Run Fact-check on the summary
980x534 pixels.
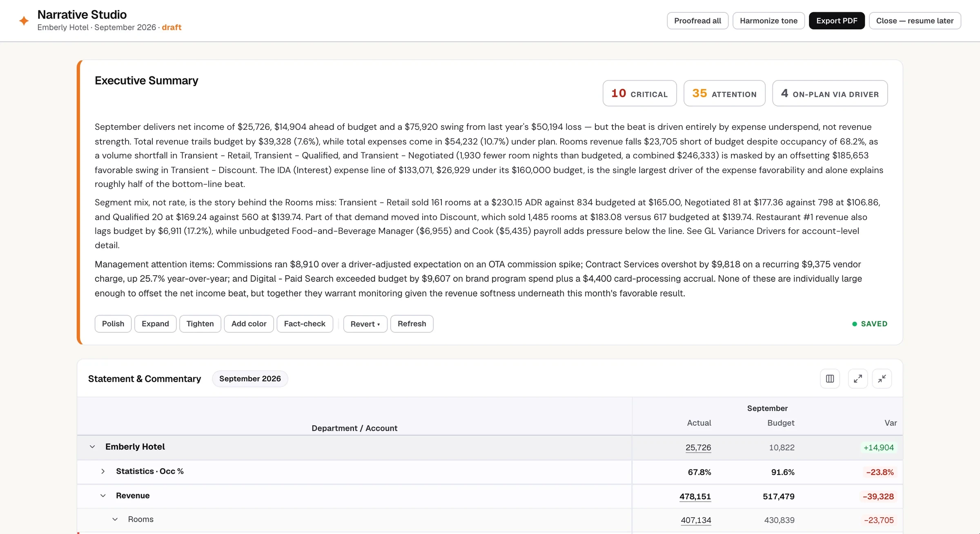[x=305, y=324]
